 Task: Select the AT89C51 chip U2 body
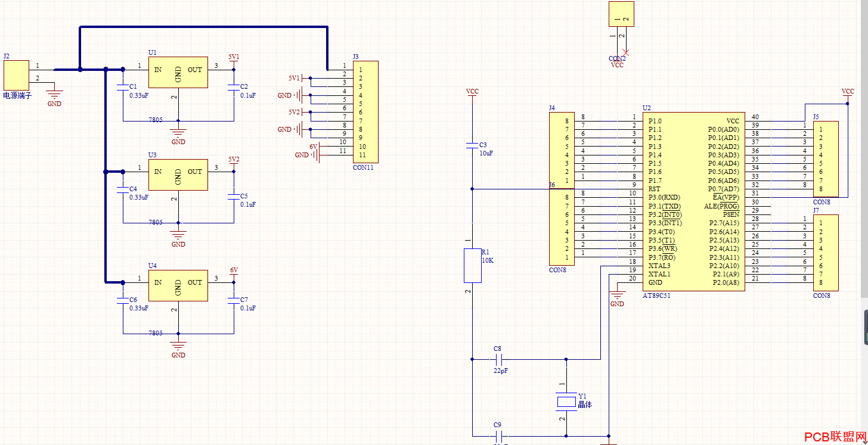click(x=693, y=201)
